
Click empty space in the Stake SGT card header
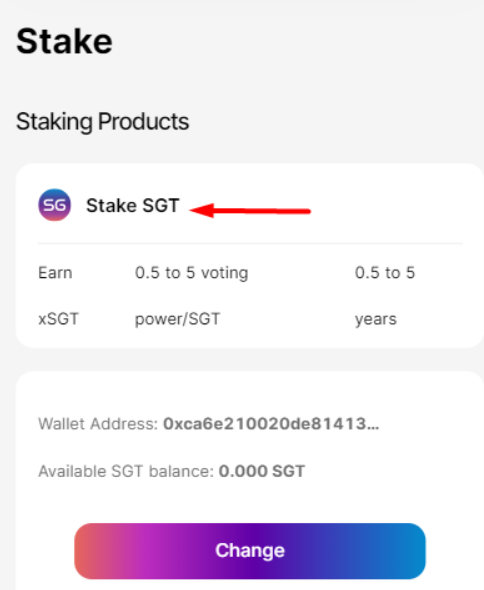point(388,205)
